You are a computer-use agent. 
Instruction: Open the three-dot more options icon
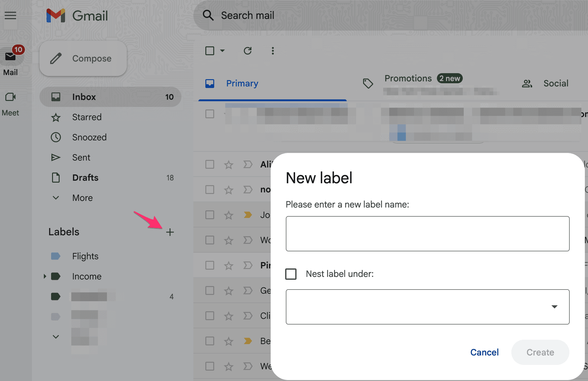[273, 51]
